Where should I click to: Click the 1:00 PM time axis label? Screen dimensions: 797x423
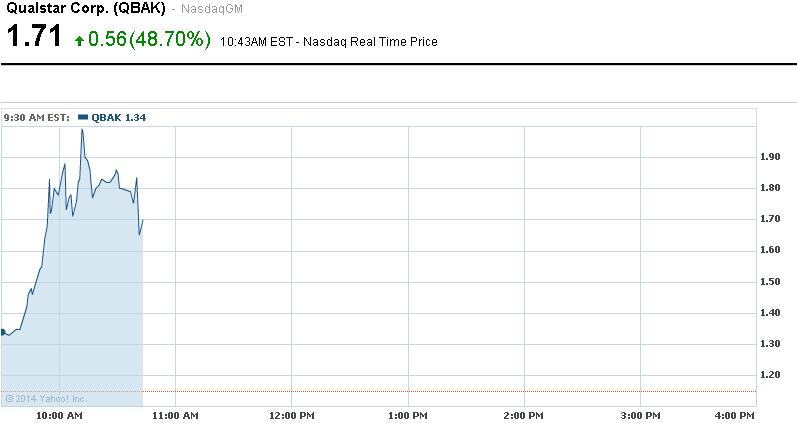coord(408,414)
